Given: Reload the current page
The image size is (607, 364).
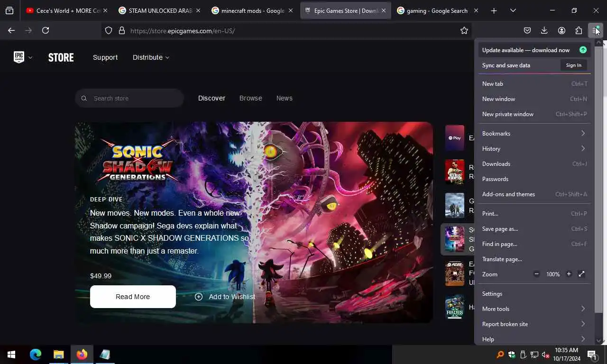Looking at the screenshot, I should click(46, 30).
